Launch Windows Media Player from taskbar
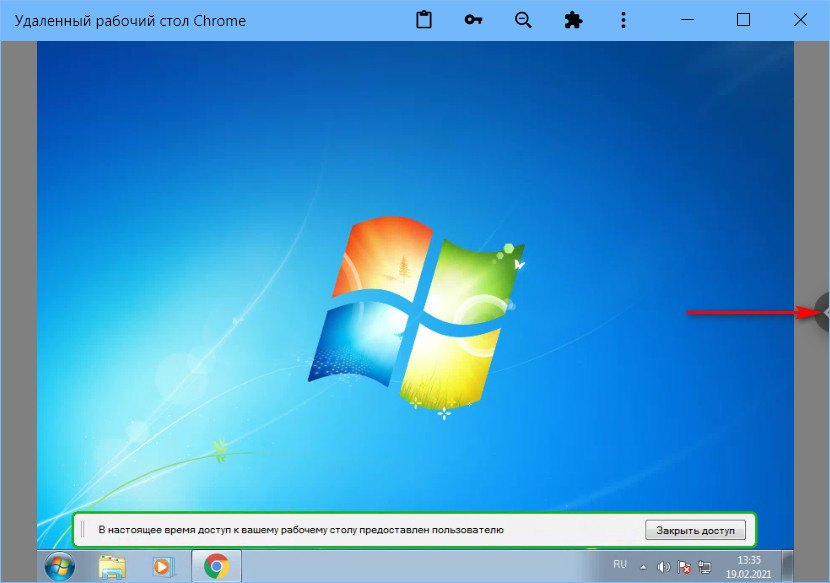Image resolution: width=830 pixels, height=583 pixels. click(162, 567)
